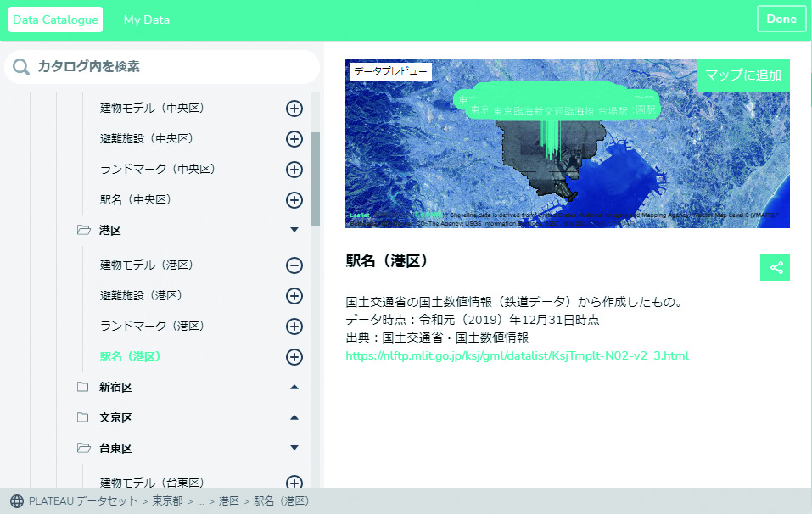Add 建物モデル（台東区） with its plus icon

[x=294, y=483]
